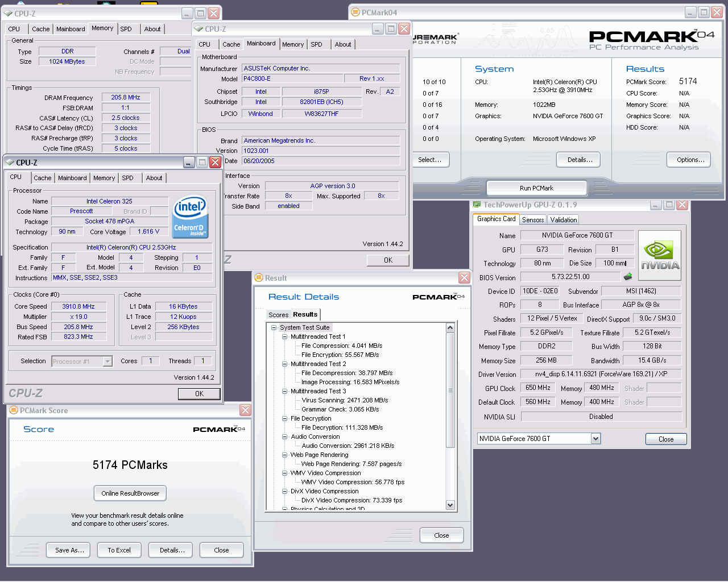Collapse DivX Video Compression node

pos(285,491)
